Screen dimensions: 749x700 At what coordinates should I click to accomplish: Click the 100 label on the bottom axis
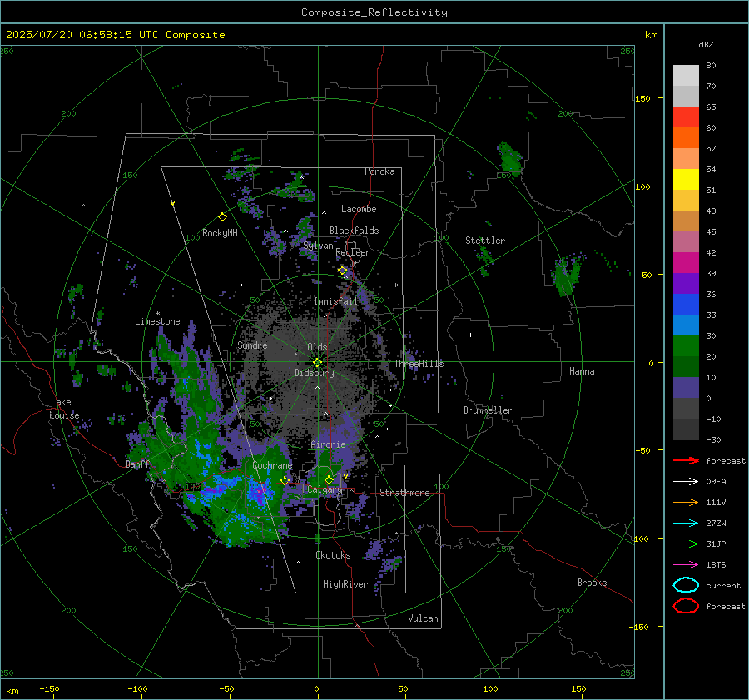490,689
